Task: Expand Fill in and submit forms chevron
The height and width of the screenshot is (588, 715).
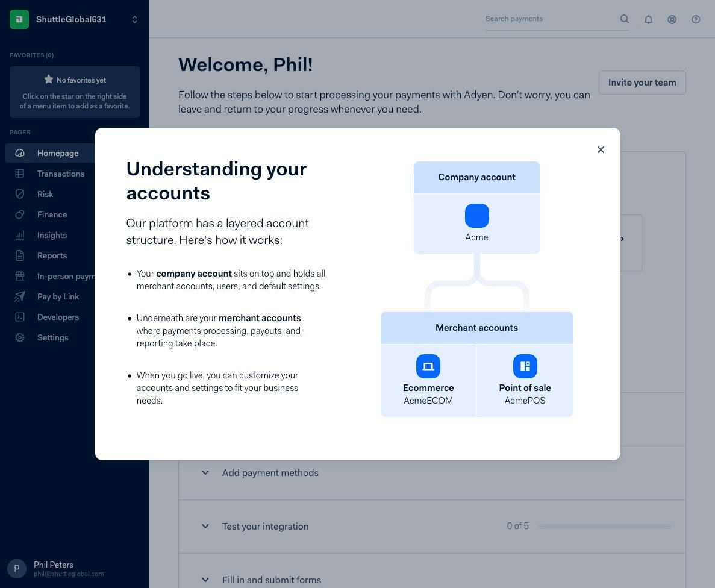Action: coord(205,580)
